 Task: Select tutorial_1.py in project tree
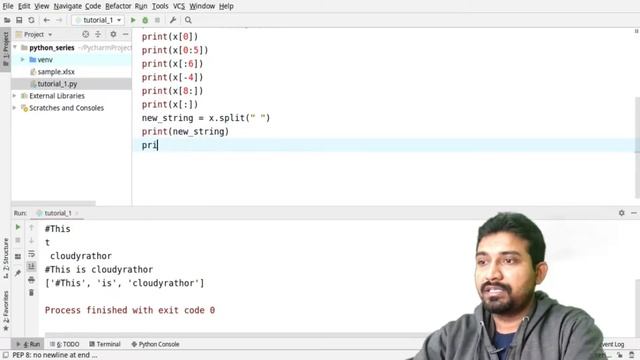[53, 84]
